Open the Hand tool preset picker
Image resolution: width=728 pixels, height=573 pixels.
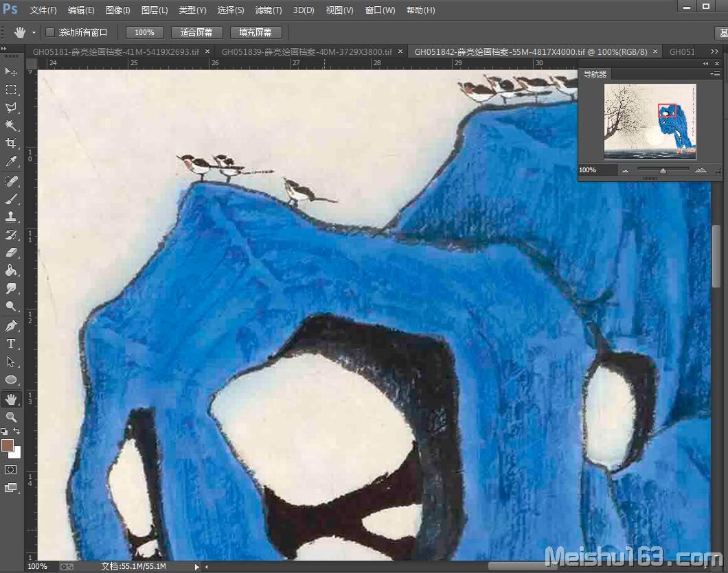[x=34, y=33]
